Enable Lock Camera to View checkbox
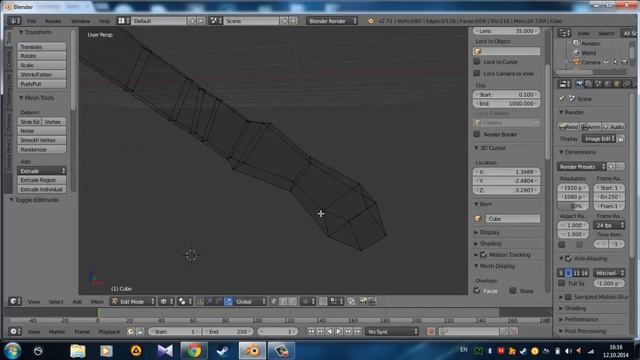Viewport: 640px width, 360px height. pos(477,73)
